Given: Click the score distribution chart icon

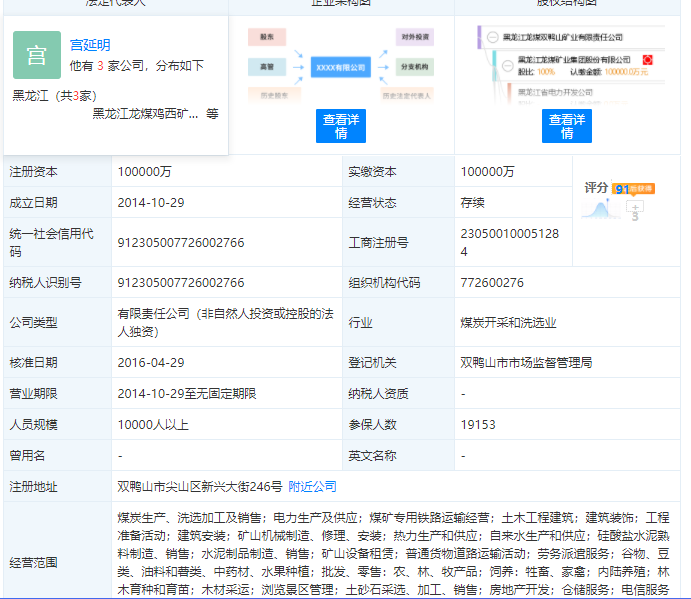Looking at the screenshot, I should [x=600, y=209].
